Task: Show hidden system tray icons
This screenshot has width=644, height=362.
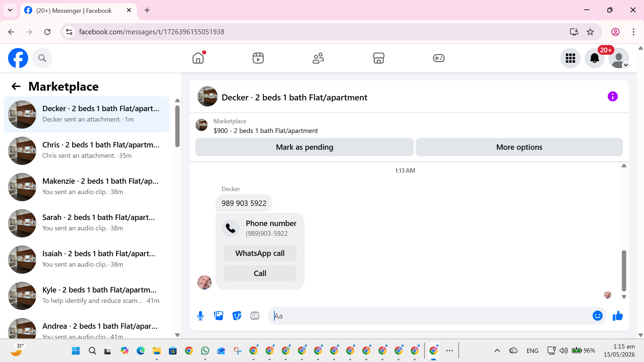Action: [x=497, y=351]
